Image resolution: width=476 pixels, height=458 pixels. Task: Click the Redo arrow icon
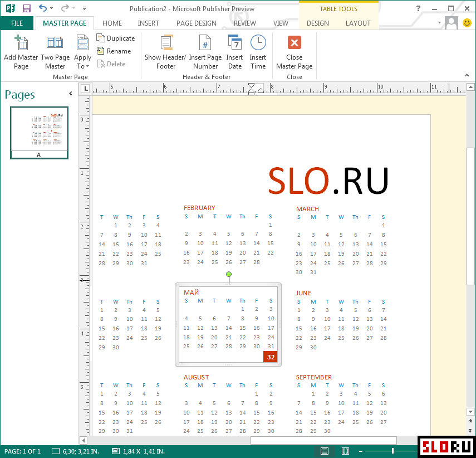(65, 8)
